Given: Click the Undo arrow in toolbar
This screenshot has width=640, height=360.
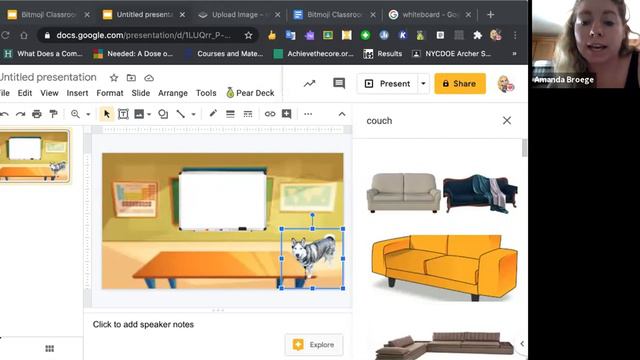Looking at the screenshot, I should tap(4, 114).
